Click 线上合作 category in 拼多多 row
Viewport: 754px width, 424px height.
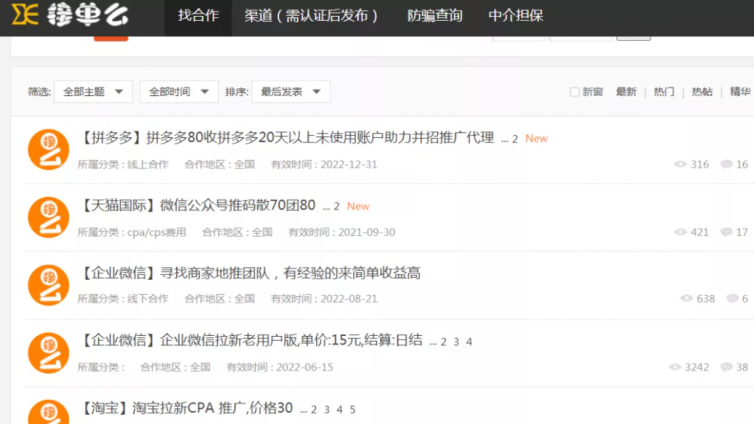pyautogui.click(x=148, y=164)
